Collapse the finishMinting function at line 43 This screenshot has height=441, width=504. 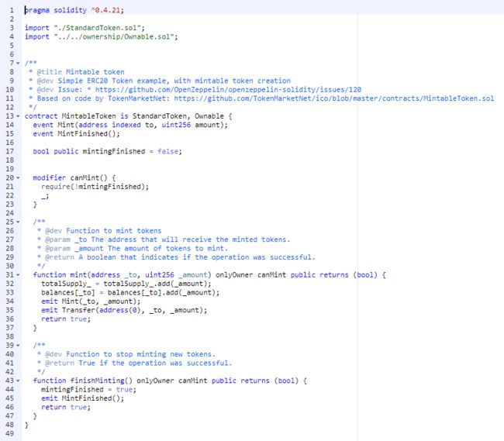(18, 381)
